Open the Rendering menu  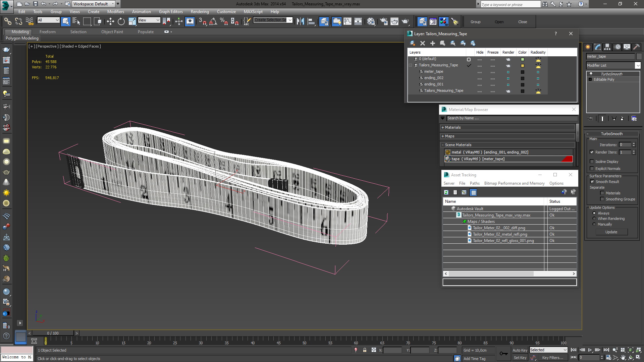coord(200,11)
